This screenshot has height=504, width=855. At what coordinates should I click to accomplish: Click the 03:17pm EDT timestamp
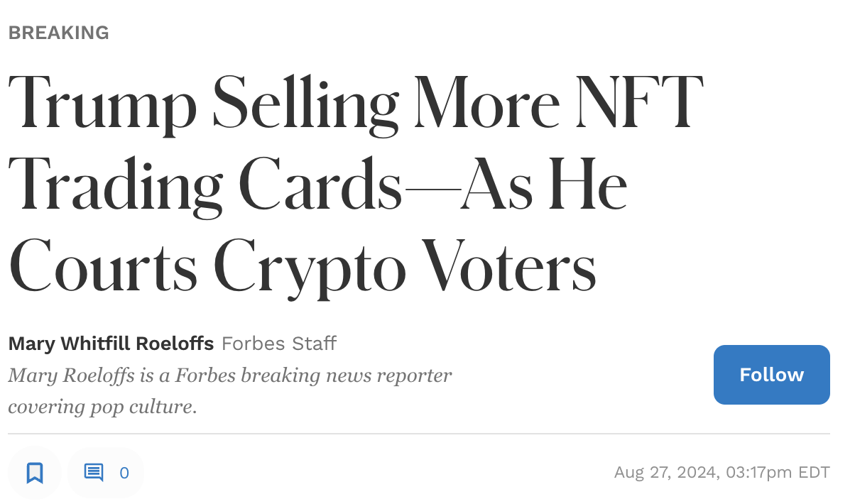777,472
